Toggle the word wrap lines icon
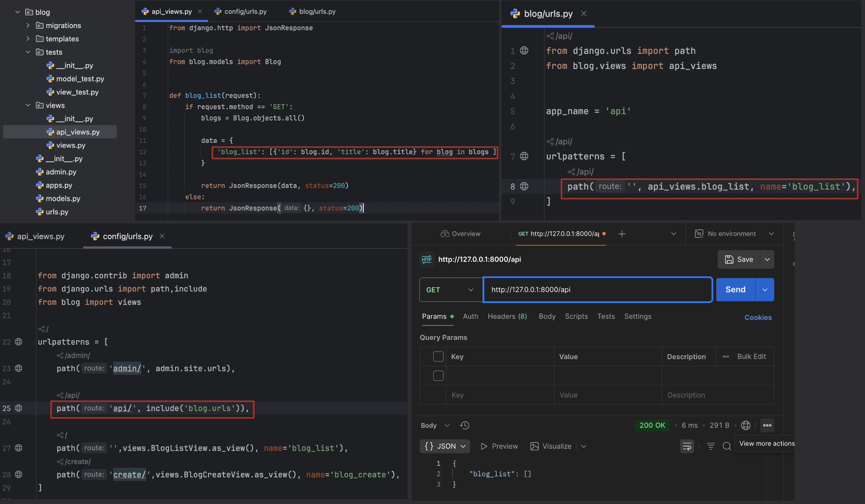 click(687, 446)
